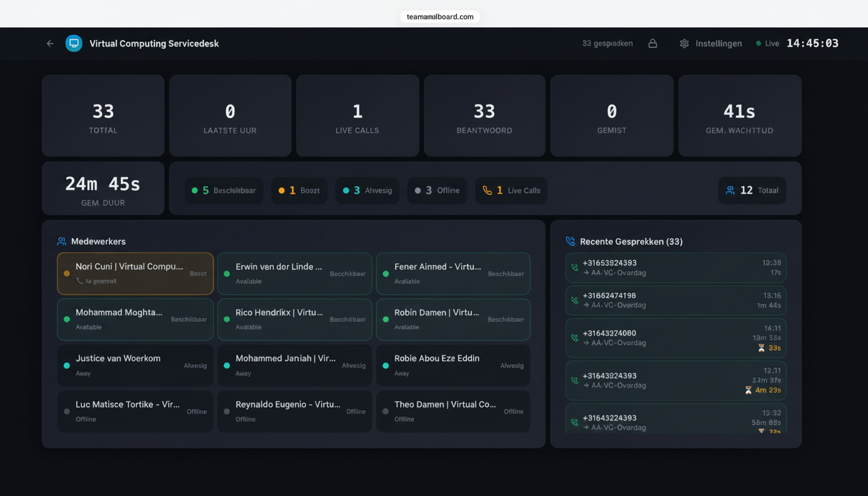Screen dimensions: 868x496
Task: Open Instellingen settings
Action: (711, 44)
